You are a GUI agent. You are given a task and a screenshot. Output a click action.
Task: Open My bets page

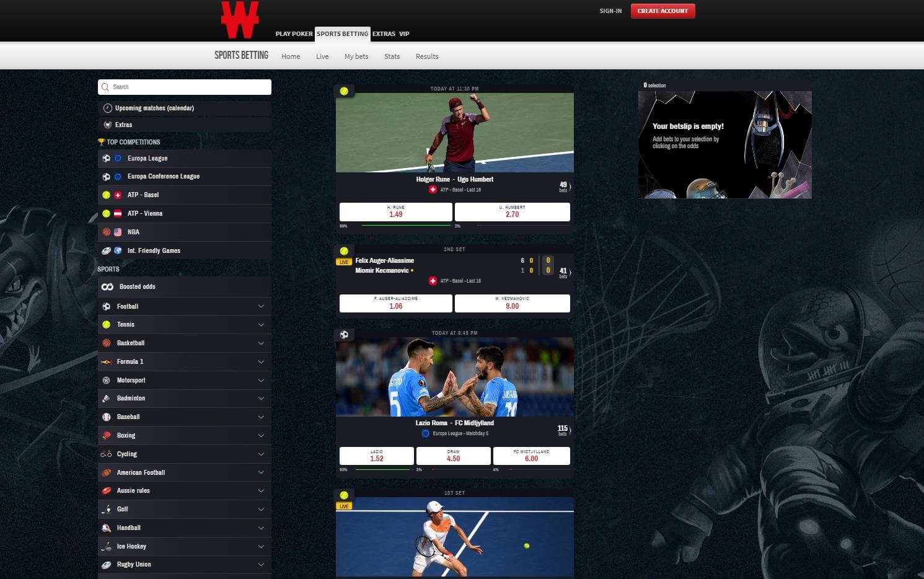[x=356, y=56]
